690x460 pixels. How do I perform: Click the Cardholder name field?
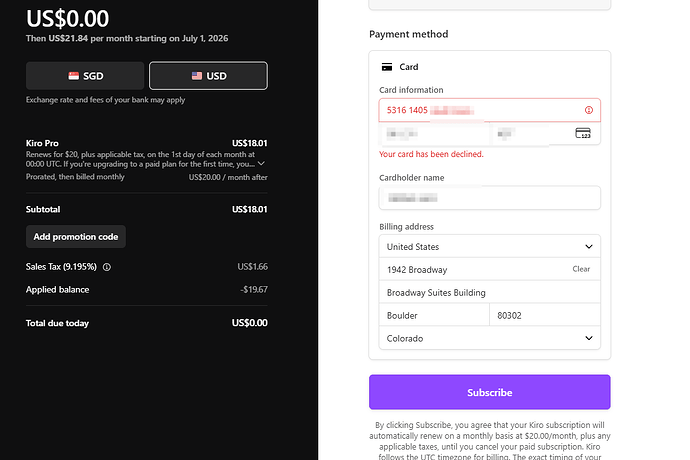pyautogui.click(x=489, y=198)
